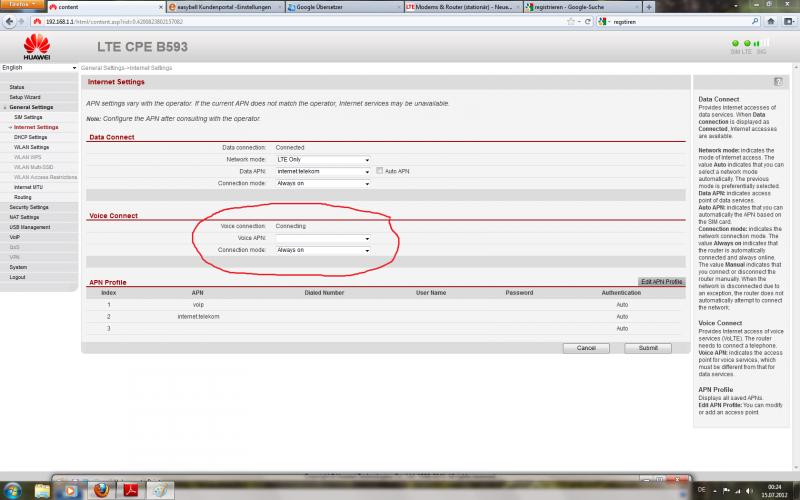
Task: Click the Cancel button
Action: [x=586, y=348]
